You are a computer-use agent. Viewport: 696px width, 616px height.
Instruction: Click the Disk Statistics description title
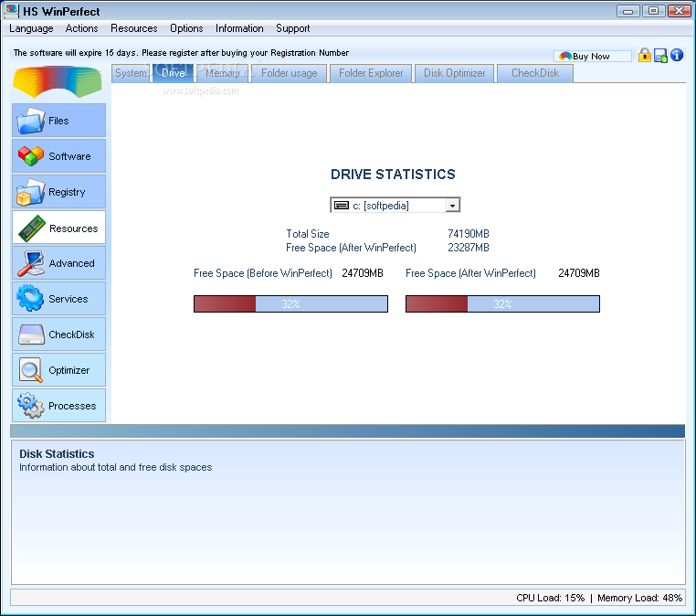[x=57, y=454]
